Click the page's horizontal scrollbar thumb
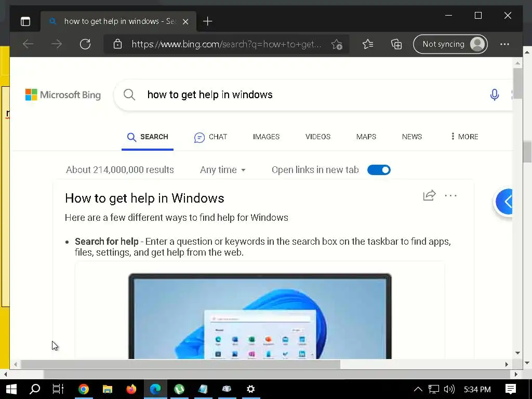Screen dimensions: 532x399 click(x=180, y=364)
